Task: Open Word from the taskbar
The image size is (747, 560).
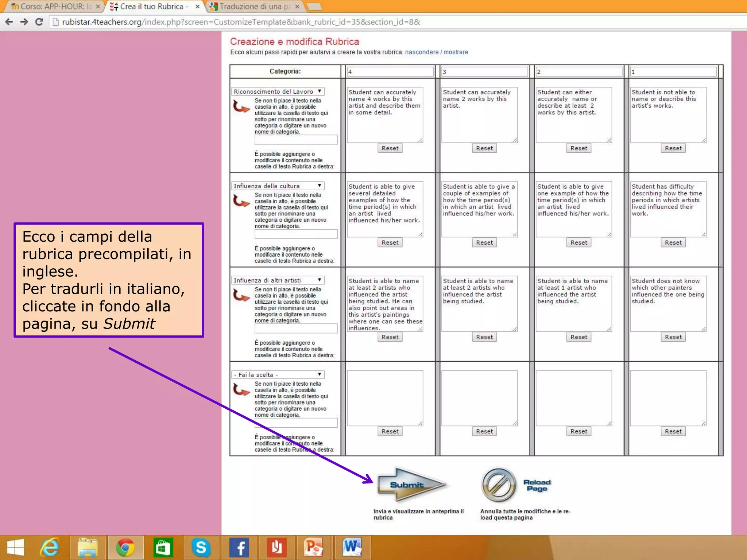Action: pos(352,547)
